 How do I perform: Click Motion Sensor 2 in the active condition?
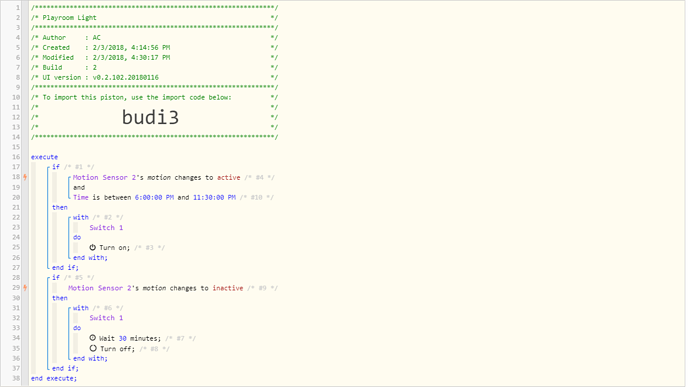pos(105,177)
